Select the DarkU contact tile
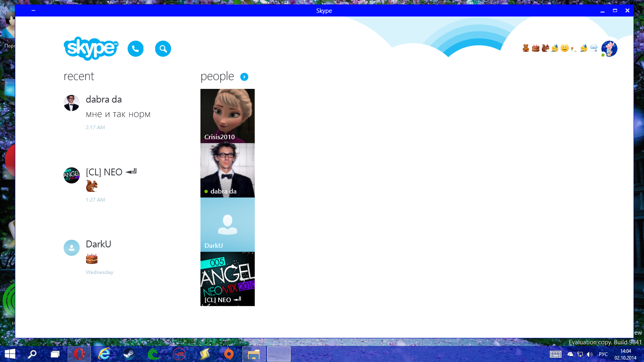This screenshot has width=644, height=362. (227, 224)
